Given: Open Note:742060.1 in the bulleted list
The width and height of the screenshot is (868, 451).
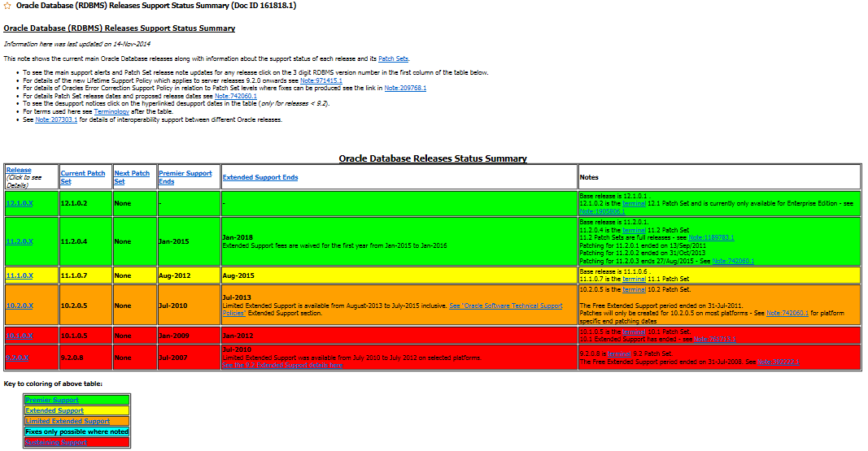Looking at the screenshot, I should tap(235, 96).
